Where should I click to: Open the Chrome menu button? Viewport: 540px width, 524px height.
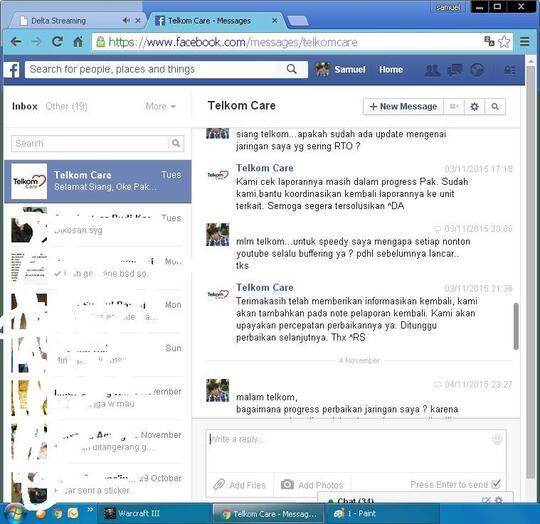coord(525,42)
